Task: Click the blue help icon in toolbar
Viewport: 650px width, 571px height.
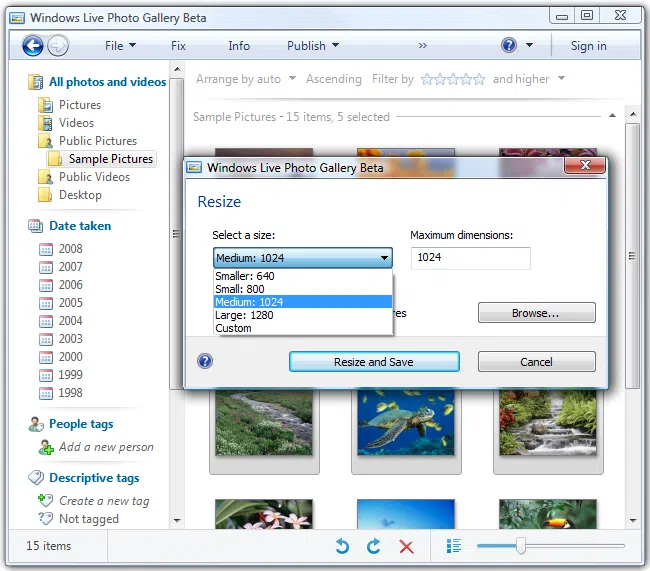Action: (509, 45)
